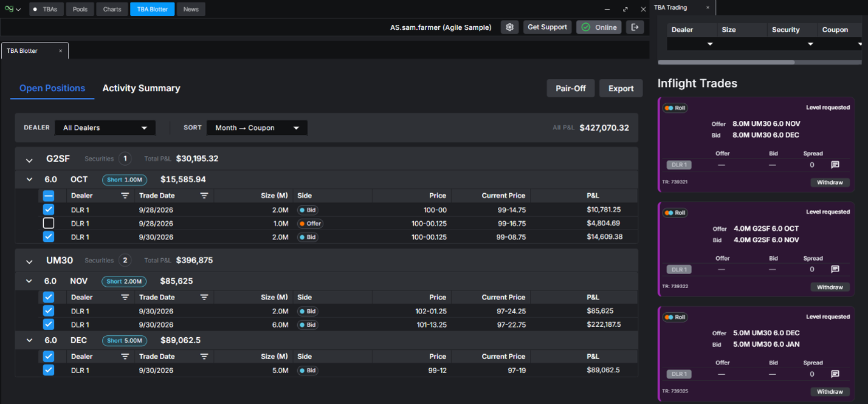Toggle select-all checkbox in UM30 NOV header
This screenshot has width=868, height=404.
49,297
